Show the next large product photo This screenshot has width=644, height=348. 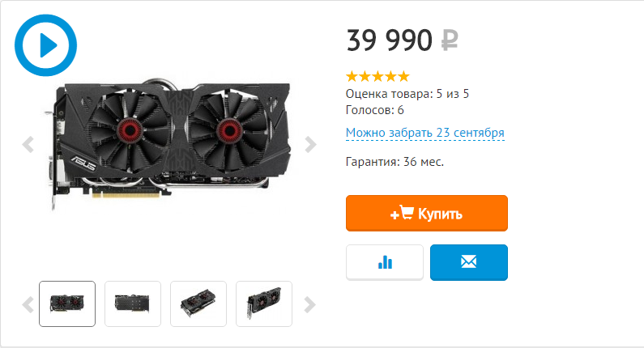coord(310,144)
